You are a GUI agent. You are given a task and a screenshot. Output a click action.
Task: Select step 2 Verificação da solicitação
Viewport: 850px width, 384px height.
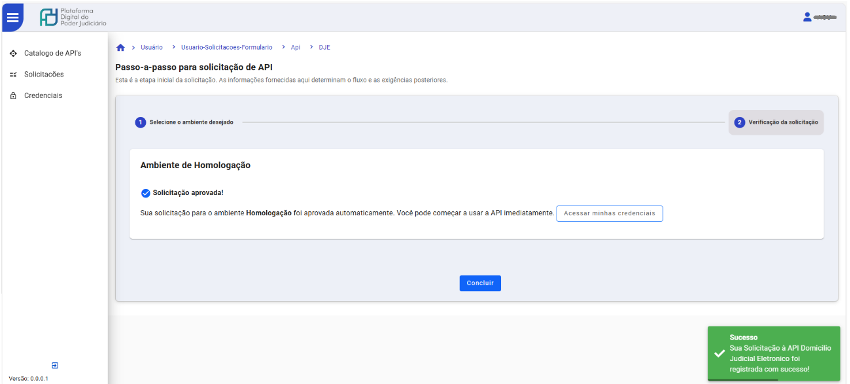tap(776, 123)
